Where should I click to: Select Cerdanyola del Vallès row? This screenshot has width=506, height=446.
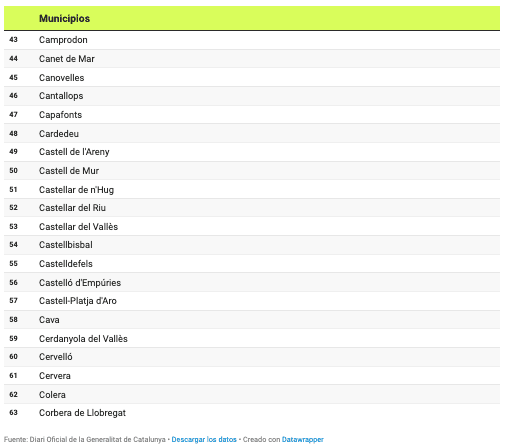[x=252, y=338]
